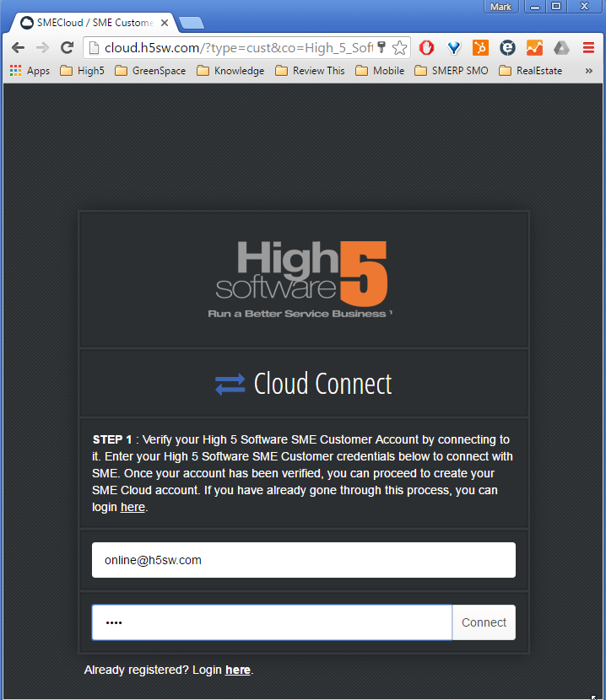Follow the 'here' link after Already registered
The height and width of the screenshot is (700, 606).
238,670
